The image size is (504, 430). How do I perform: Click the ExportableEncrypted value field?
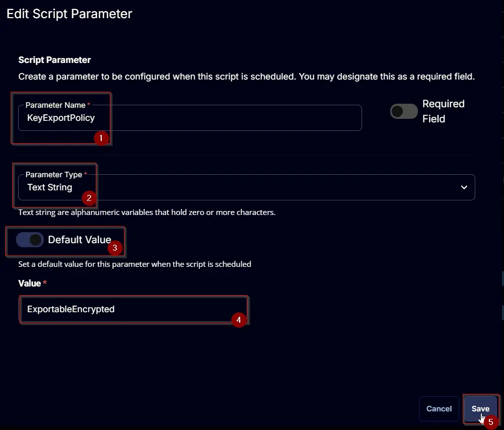(x=133, y=309)
